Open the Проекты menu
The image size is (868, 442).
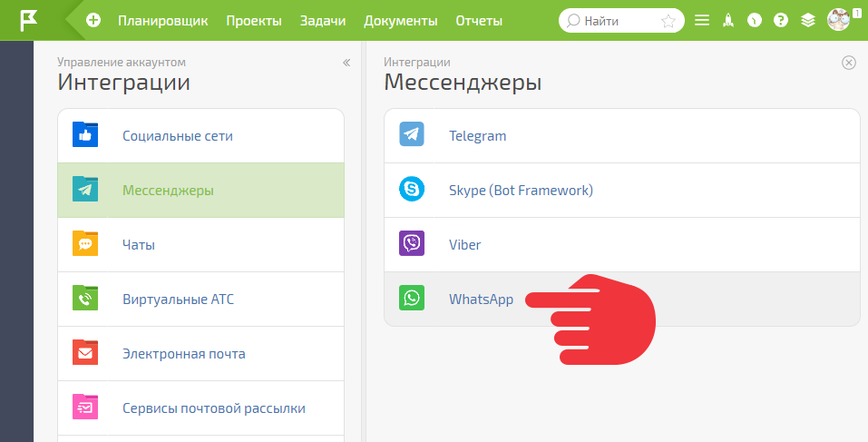254,21
